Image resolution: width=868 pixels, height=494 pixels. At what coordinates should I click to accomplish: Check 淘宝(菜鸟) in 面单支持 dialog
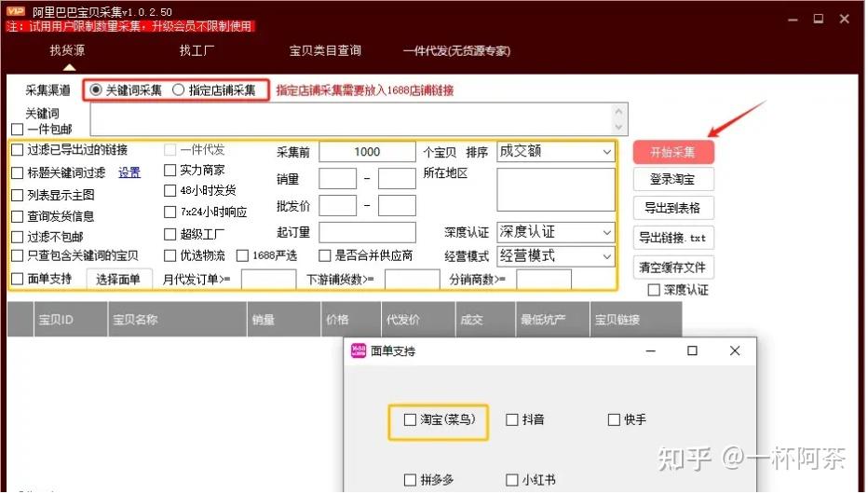(410, 419)
